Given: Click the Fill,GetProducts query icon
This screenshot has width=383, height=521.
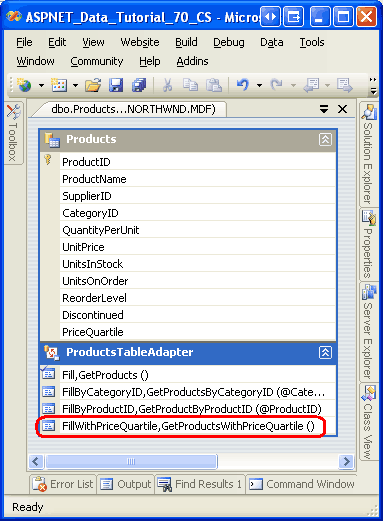Looking at the screenshot, I should point(48,374).
